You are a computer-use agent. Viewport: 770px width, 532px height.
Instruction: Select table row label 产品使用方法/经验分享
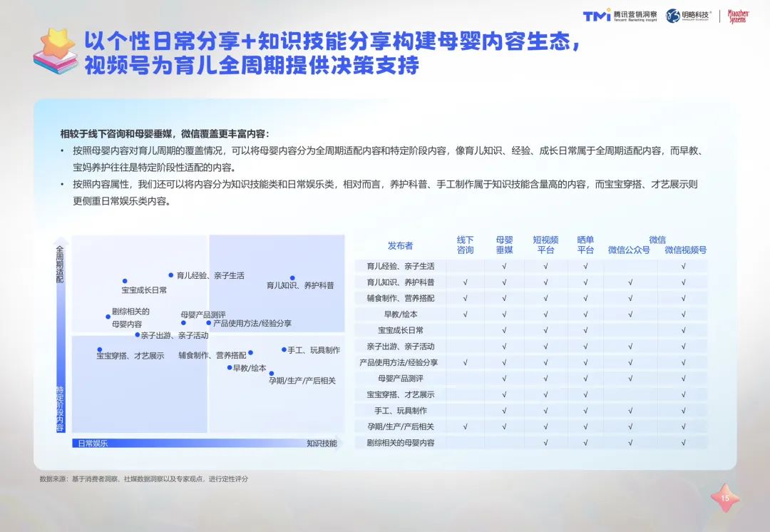[399, 362]
